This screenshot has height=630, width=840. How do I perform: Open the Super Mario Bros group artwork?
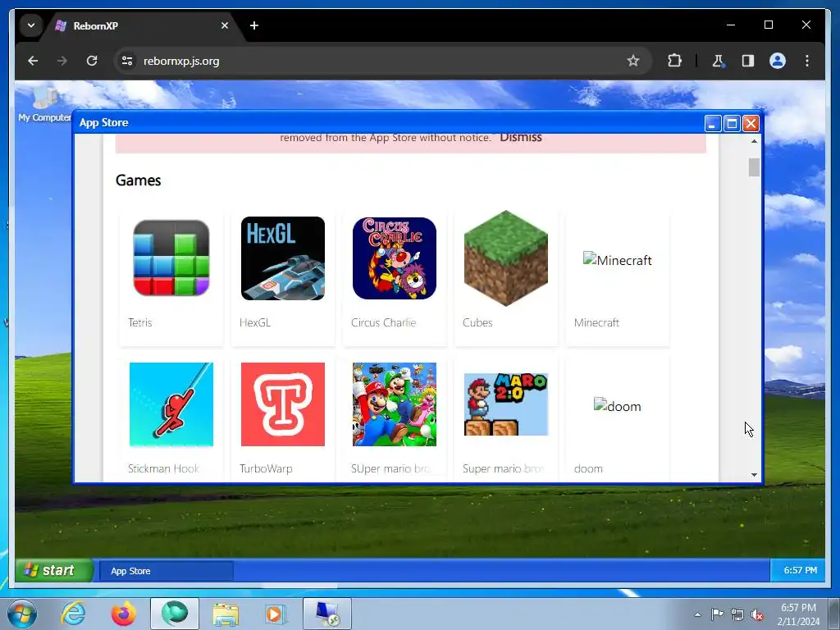(x=395, y=404)
